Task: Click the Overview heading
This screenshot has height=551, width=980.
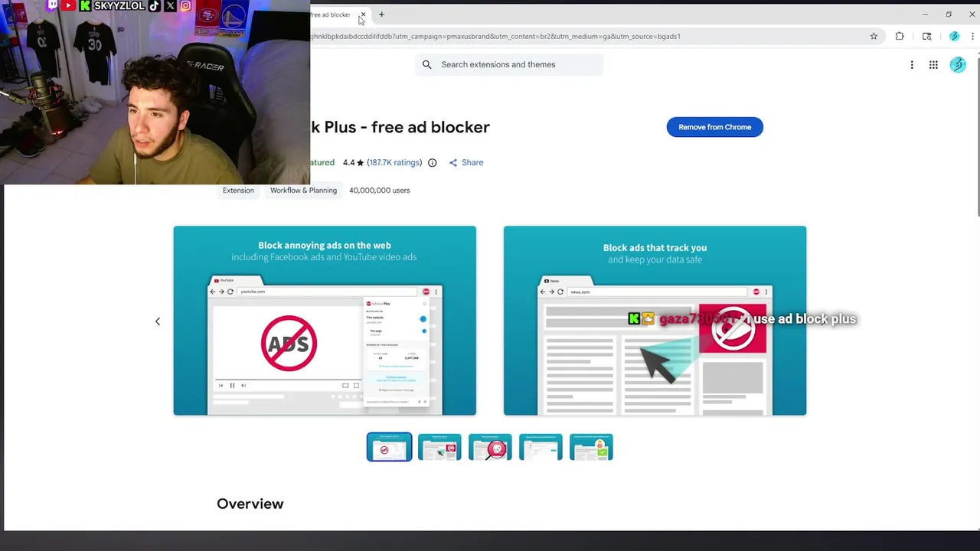Action: (250, 504)
